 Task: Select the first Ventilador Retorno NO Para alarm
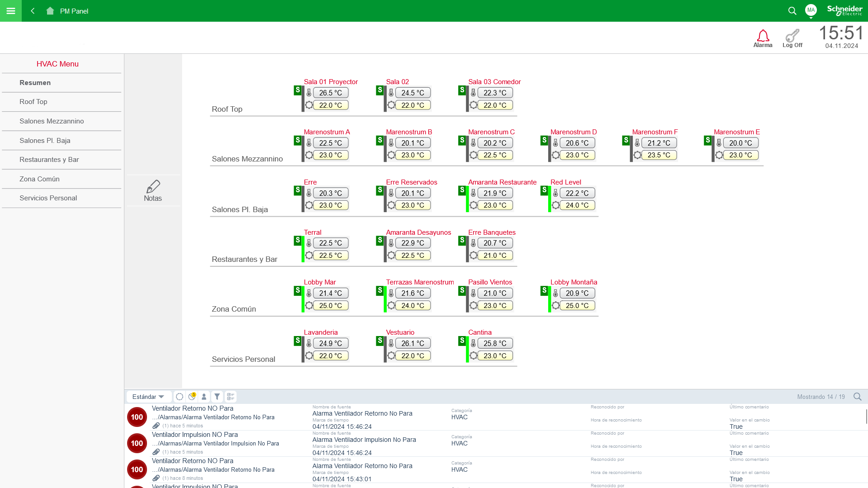tap(193, 408)
